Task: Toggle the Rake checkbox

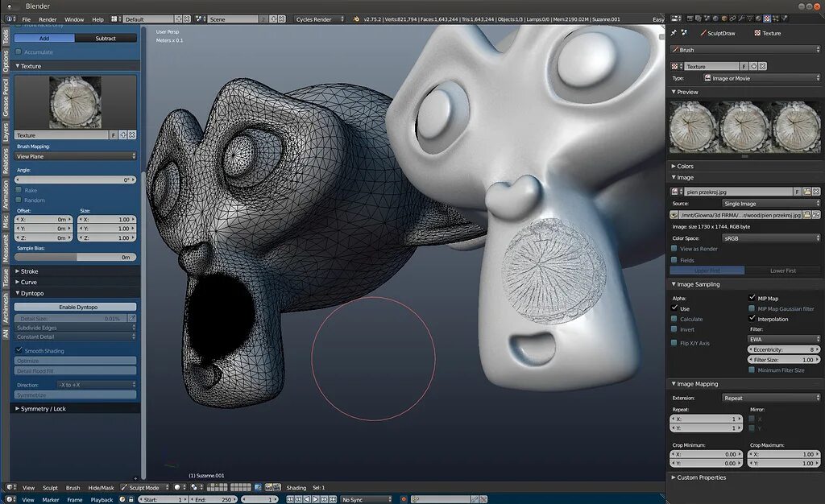Action: (19, 190)
